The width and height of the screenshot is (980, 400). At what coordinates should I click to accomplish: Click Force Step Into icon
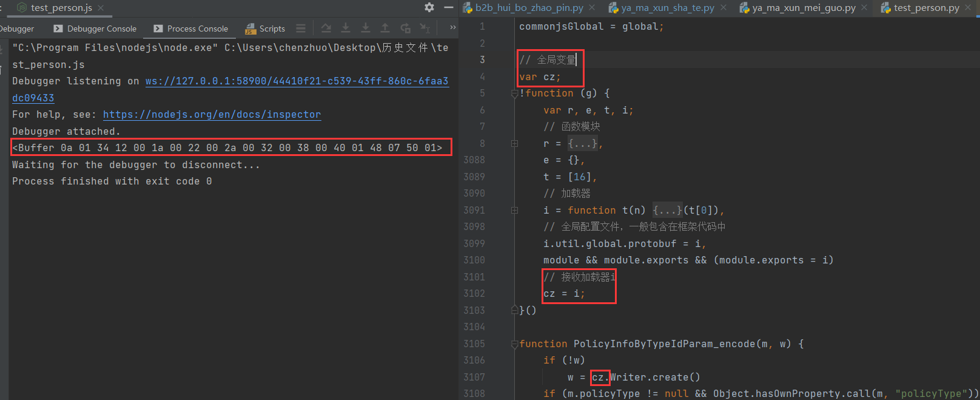(366, 28)
